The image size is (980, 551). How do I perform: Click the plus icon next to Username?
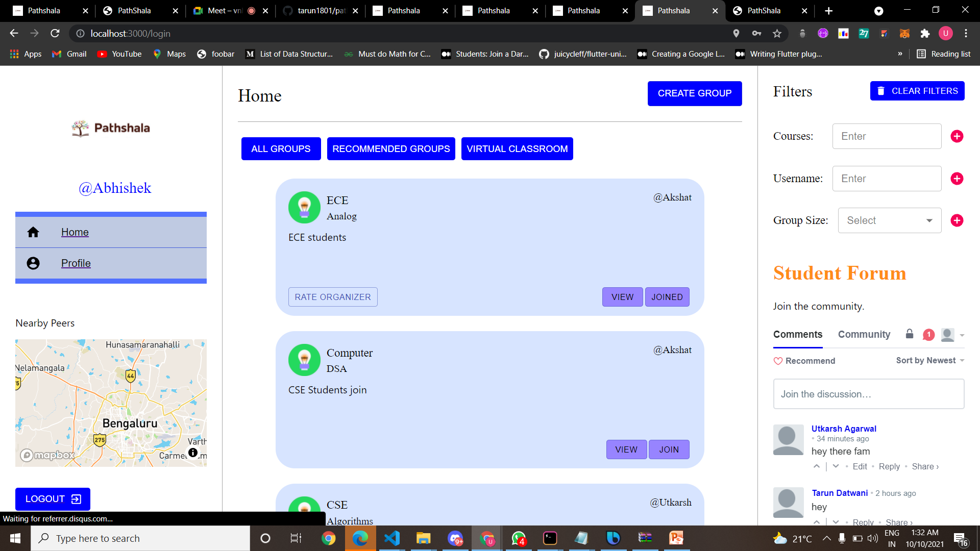[957, 179]
